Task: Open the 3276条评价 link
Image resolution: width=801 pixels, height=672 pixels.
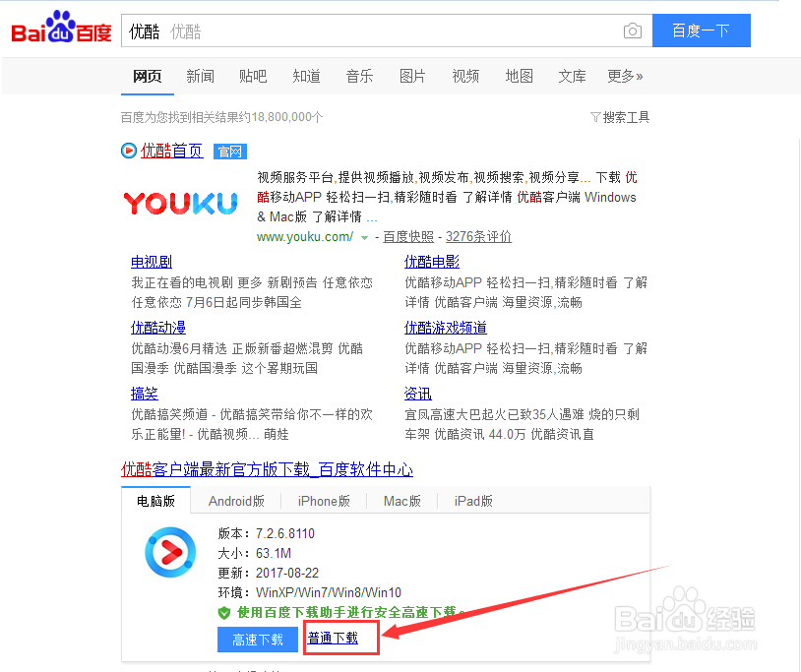Action: (x=478, y=237)
